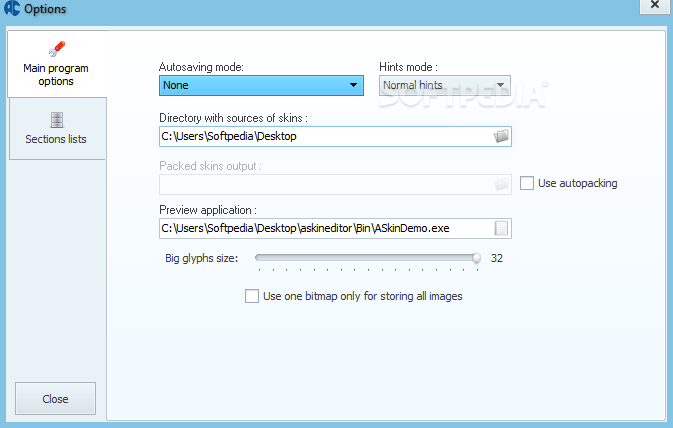673x428 pixels.
Task: Click the Big glyphs size label
Action: (x=201, y=258)
